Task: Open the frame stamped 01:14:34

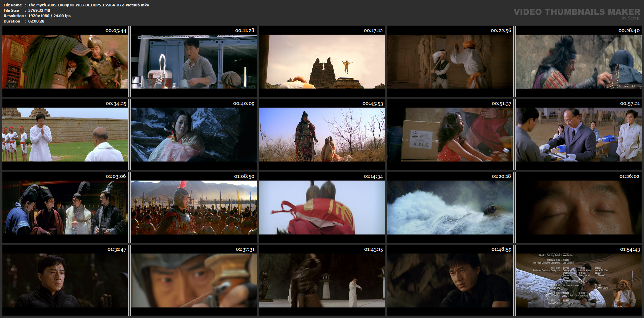Action: pyautogui.click(x=322, y=207)
